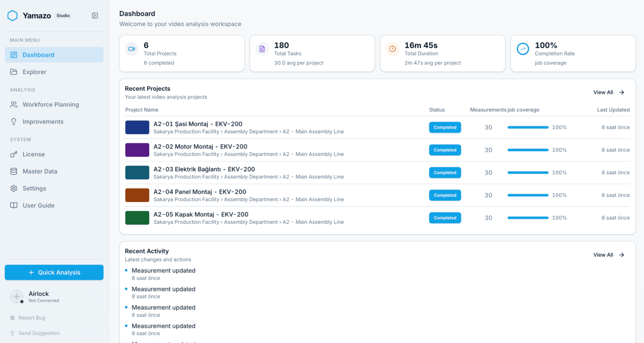The width and height of the screenshot is (644, 343).
Task: Click the Total Duration card
Action: pyautogui.click(x=442, y=53)
